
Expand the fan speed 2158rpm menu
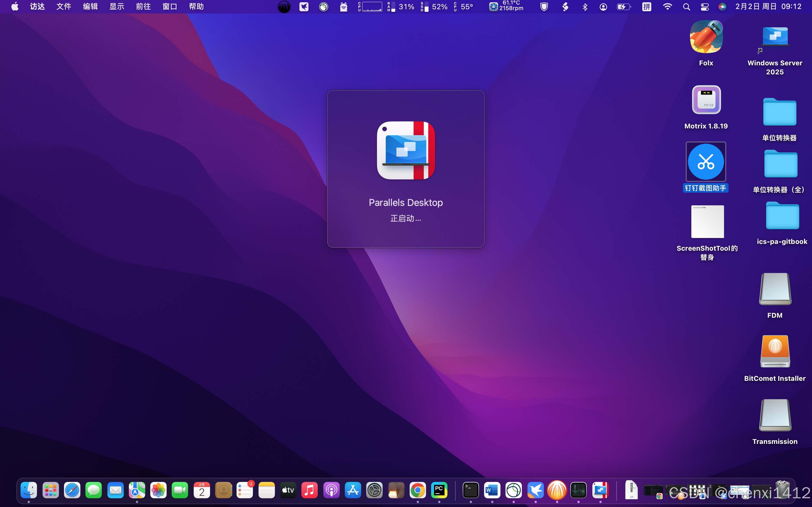[506, 7]
